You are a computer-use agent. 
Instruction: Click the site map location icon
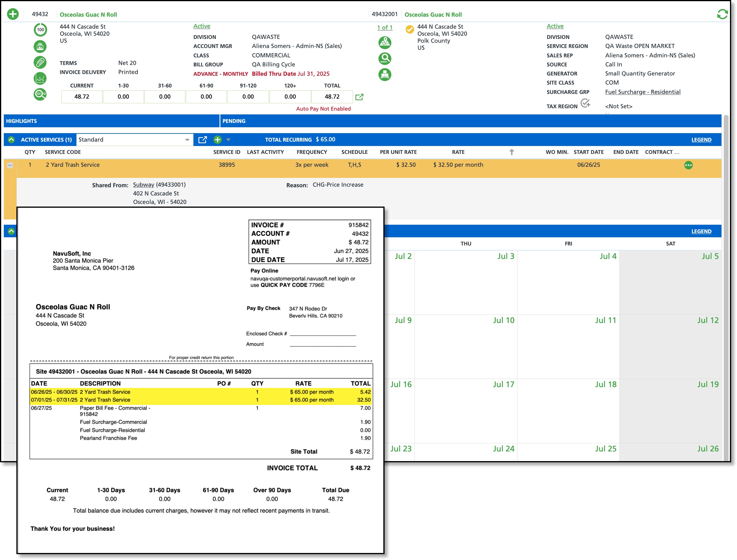385,42
